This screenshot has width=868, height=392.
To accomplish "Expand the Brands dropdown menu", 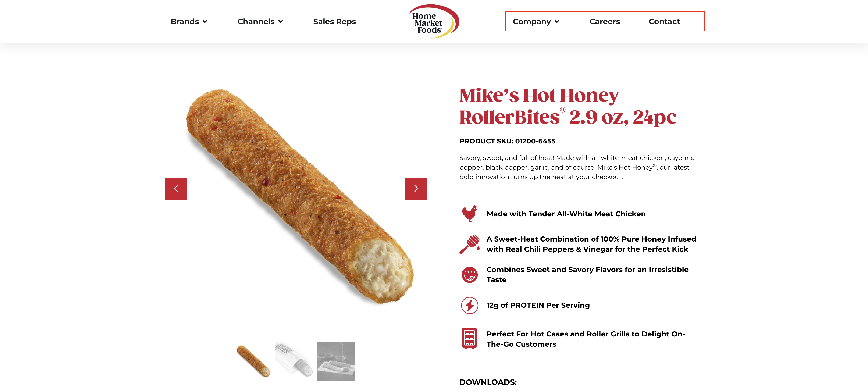I will (x=189, y=22).
